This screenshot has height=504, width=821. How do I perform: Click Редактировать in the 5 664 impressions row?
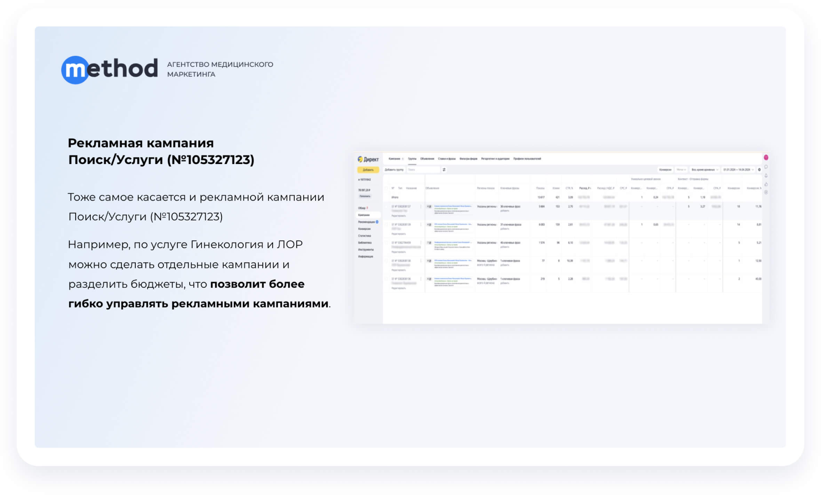tap(398, 216)
